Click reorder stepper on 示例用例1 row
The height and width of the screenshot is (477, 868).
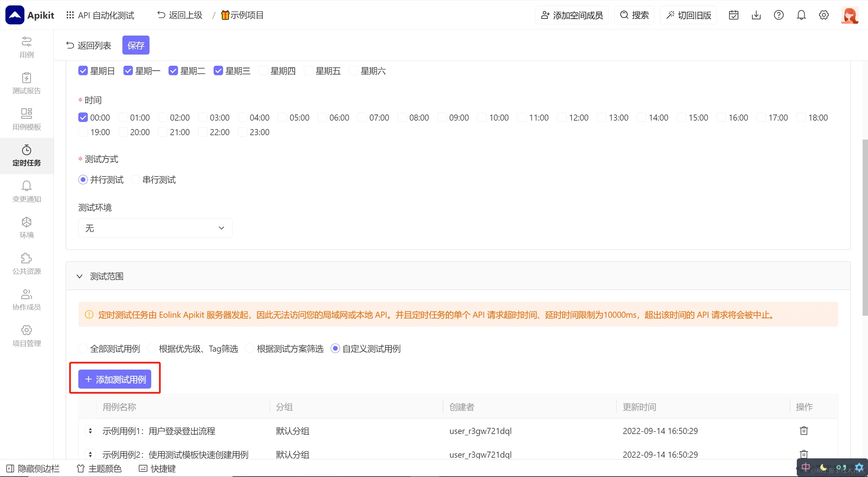click(90, 431)
